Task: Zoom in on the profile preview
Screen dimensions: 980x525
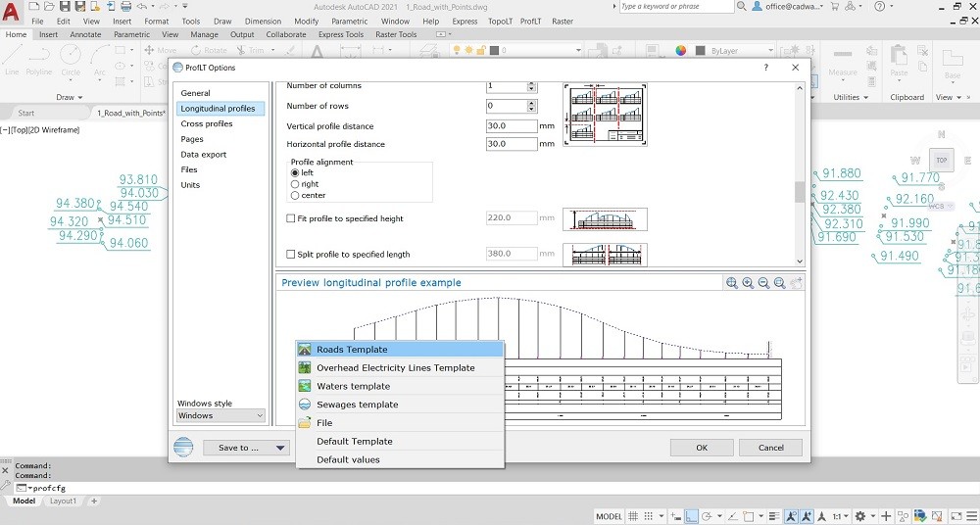Action: 748,283
